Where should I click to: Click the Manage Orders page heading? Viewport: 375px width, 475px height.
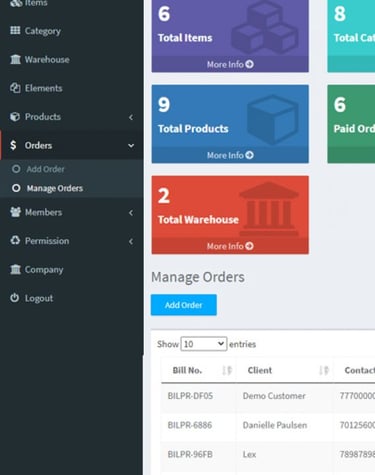coord(198,277)
